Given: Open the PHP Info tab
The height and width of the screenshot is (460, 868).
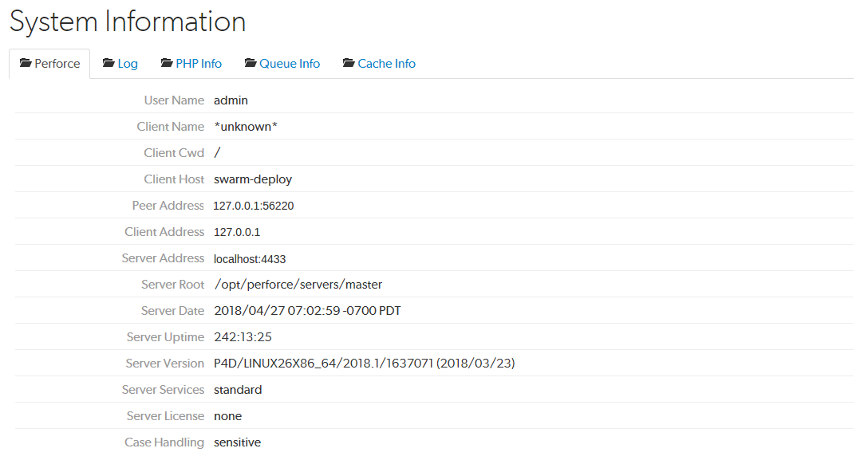Looking at the screenshot, I should [198, 63].
